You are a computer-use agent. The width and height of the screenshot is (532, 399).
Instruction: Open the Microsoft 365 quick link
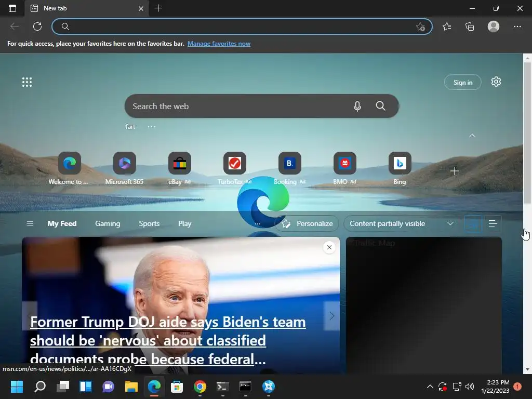coord(125,169)
